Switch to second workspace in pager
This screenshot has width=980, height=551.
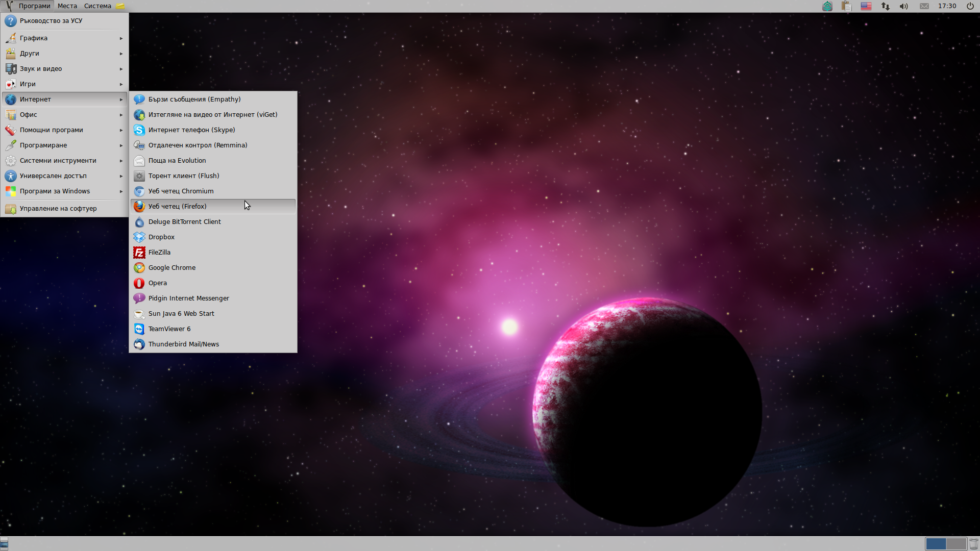[x=956, y=544]
